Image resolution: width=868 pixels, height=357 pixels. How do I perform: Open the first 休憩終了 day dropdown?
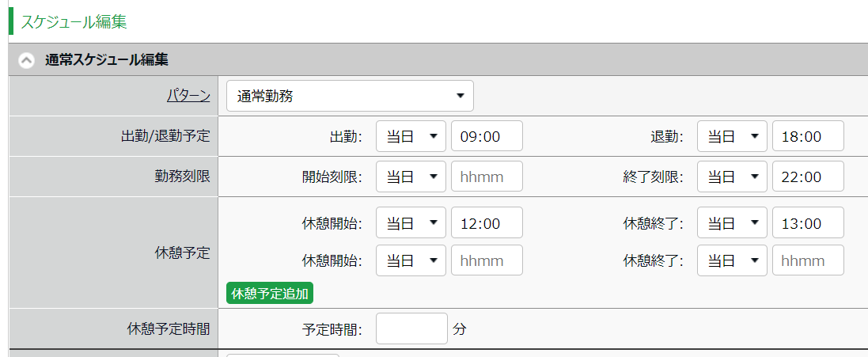[732, 222]
